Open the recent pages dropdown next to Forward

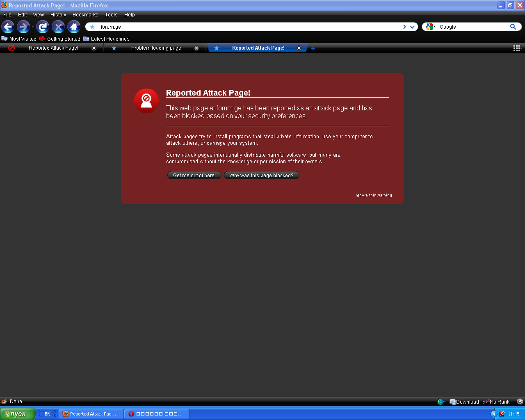click(x=33, y=27)
